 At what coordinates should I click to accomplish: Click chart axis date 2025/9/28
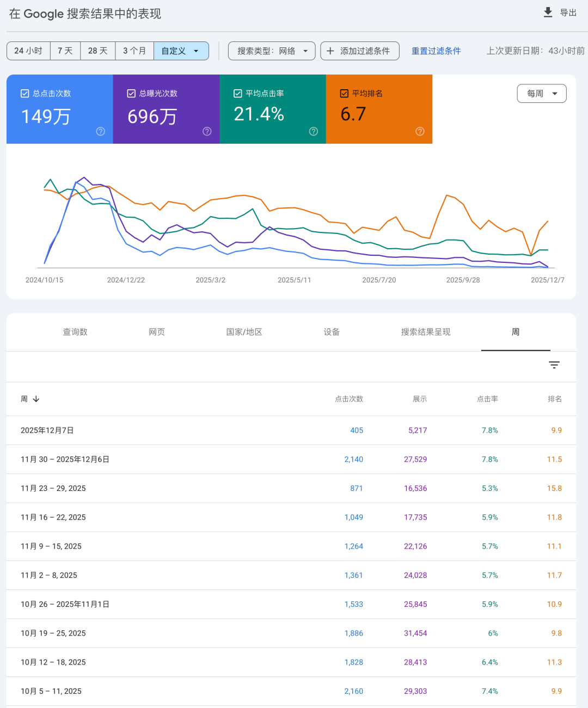pyautogui.click(x=463, y=280)
